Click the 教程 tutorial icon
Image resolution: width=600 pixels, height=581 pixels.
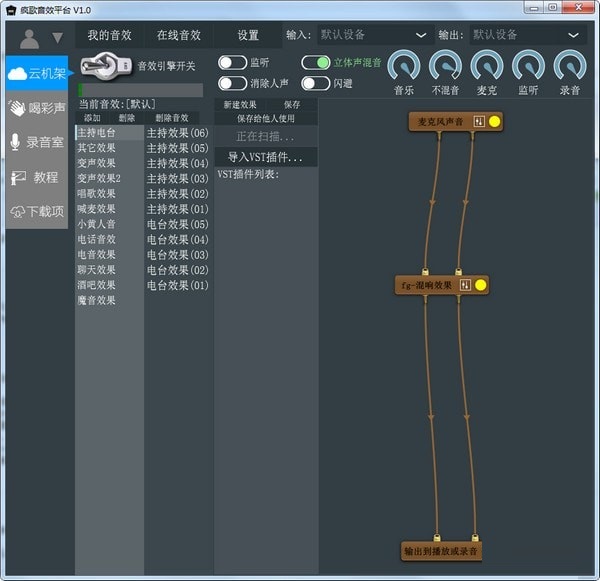pyautogui.click(x=18, y=177)
